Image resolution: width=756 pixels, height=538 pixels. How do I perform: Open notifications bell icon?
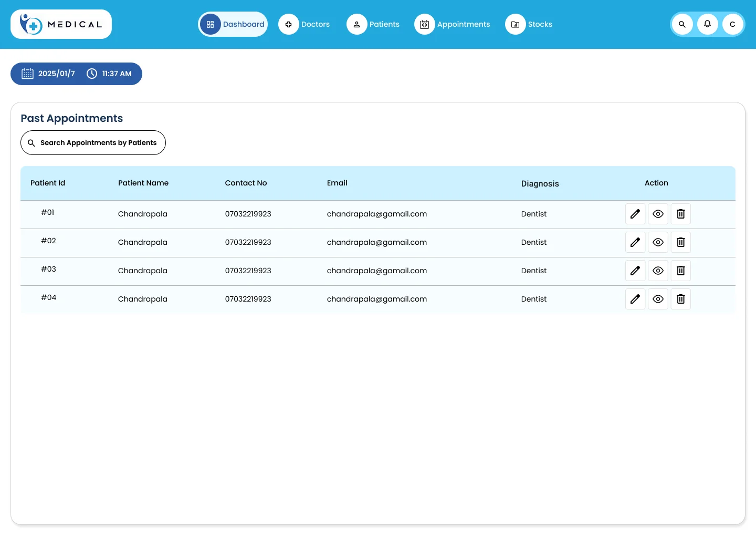coord(707,24)
